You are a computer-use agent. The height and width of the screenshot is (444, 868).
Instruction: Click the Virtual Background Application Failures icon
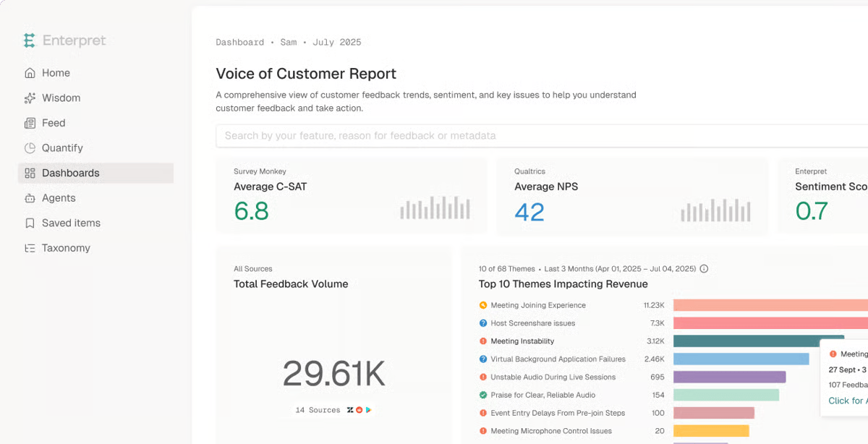[x=483, y=359]
